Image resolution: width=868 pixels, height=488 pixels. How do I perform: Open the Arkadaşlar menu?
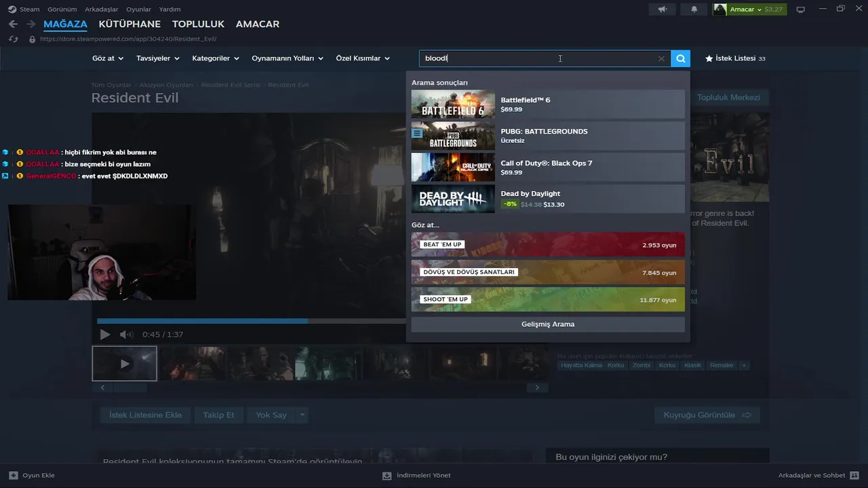[x=102, y=9]
